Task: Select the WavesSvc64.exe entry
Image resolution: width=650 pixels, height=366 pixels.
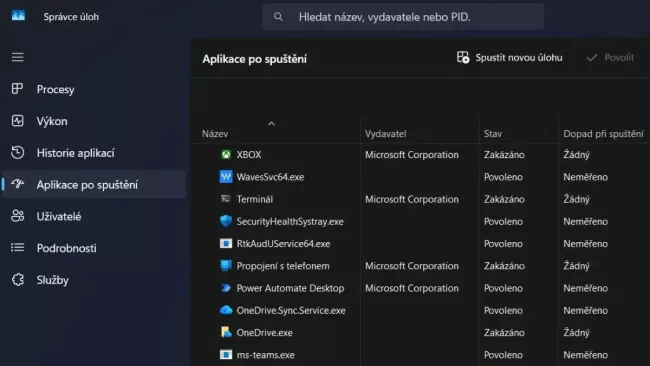Action: [270, 177]
